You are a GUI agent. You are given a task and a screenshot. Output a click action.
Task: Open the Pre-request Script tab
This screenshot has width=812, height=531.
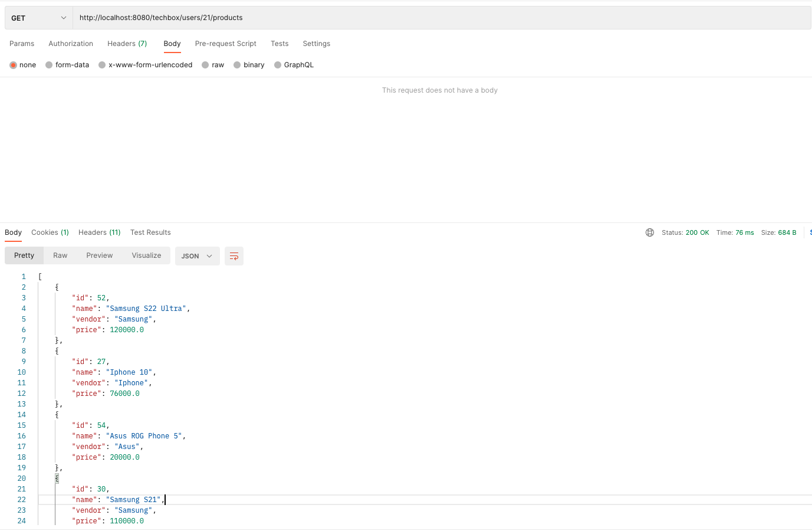pos(226,44)
